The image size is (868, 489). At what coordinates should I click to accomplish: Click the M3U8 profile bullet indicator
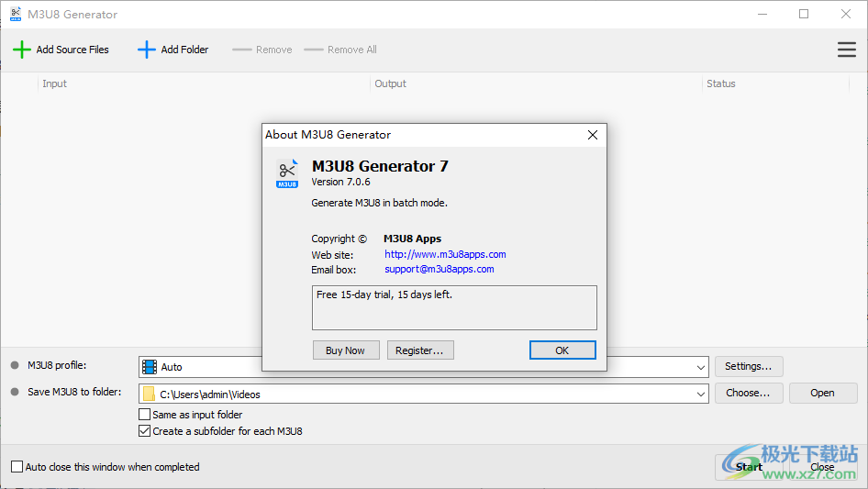[x=15, y=365]
